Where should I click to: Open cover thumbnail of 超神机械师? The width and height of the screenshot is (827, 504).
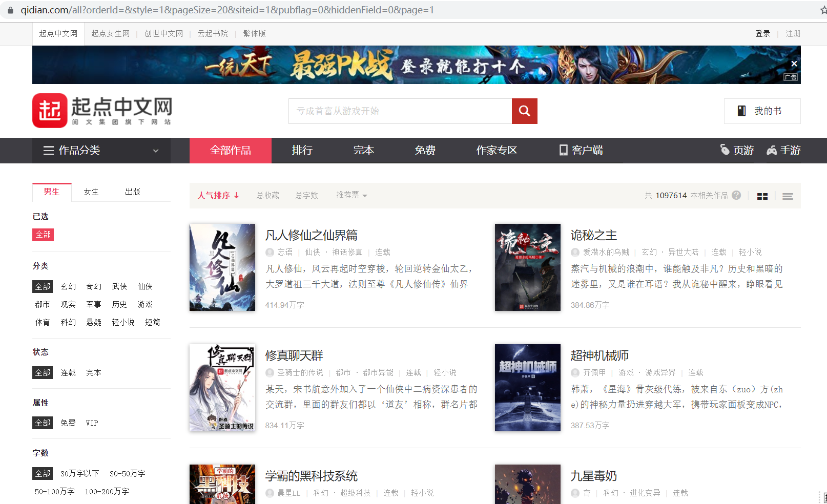pyautogui.click(x=528, y=388)
